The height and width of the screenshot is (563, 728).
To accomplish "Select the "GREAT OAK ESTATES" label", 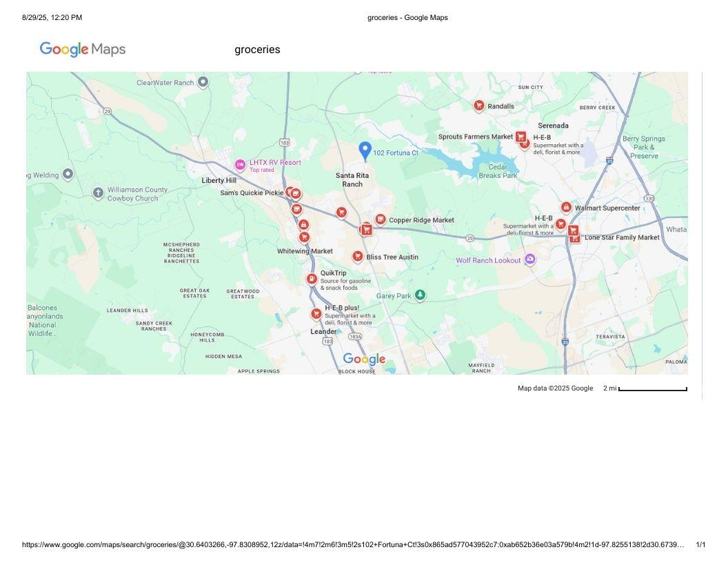I will pyautogui.click(x=195, y=293).
